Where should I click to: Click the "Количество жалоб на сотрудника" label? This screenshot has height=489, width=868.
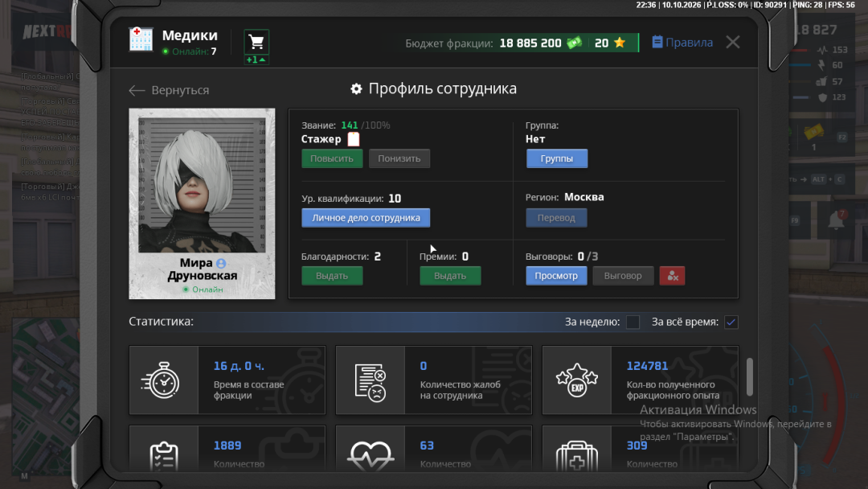pos(460,390)
